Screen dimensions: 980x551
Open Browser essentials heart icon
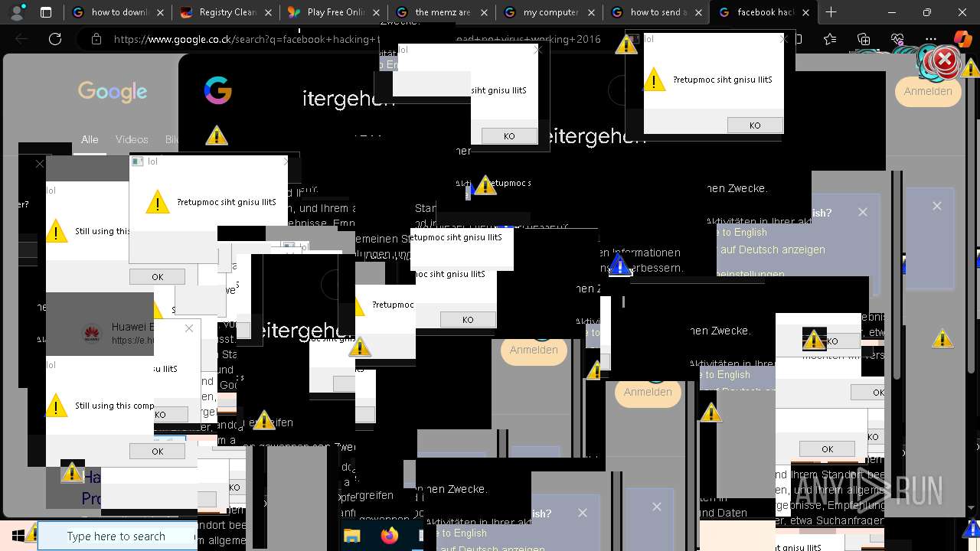897,39
